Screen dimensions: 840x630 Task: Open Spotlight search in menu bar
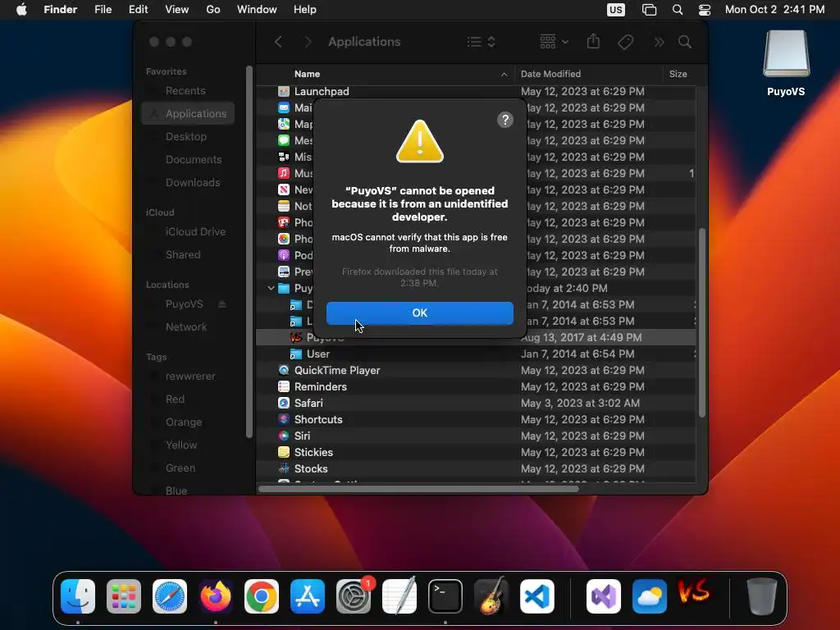pos(677,10)
